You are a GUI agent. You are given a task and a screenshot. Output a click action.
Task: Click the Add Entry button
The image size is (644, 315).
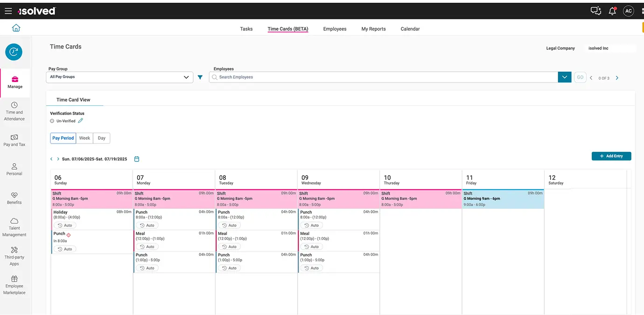coord(611,156)
